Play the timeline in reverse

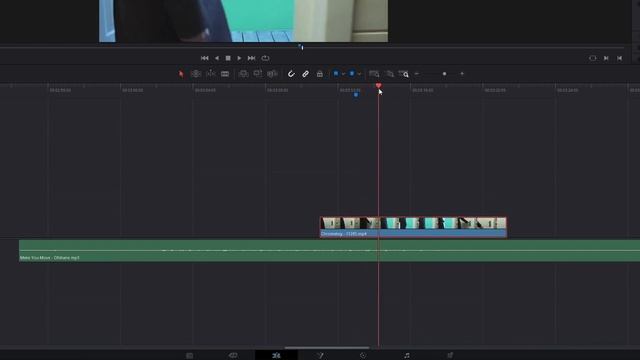pyautogui.click(x=217, y=58)
